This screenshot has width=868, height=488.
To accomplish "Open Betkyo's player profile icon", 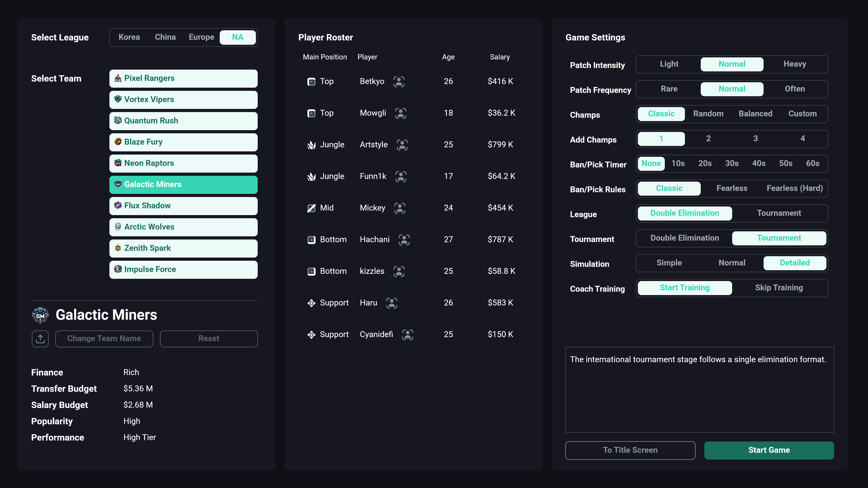I will click(x=399, y=82).
